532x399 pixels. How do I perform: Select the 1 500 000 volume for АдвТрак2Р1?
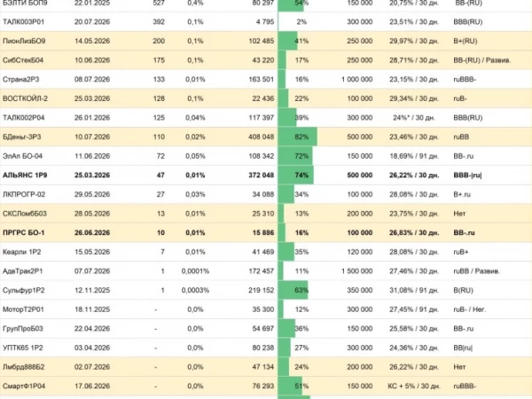coord(357,271)
